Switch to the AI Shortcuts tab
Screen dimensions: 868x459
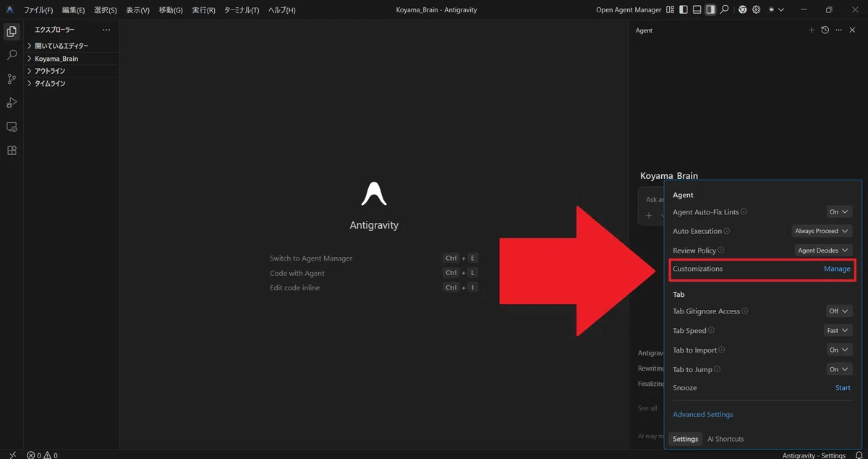point(726,439)
